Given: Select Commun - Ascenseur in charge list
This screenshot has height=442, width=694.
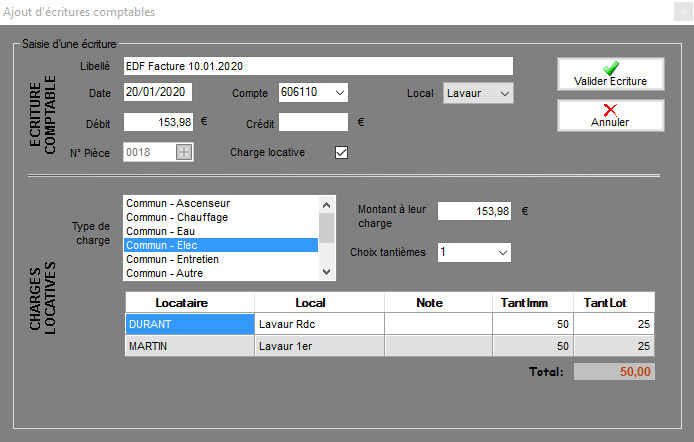Looking at the screenshot, I should click(x=220, y=203).
